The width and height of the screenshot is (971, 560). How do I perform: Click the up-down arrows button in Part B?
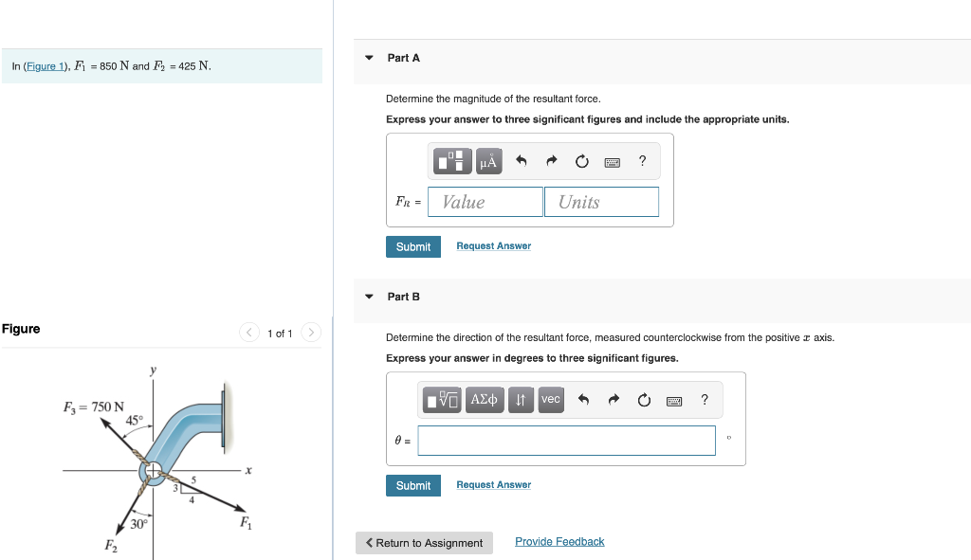(x=521, y=400)
